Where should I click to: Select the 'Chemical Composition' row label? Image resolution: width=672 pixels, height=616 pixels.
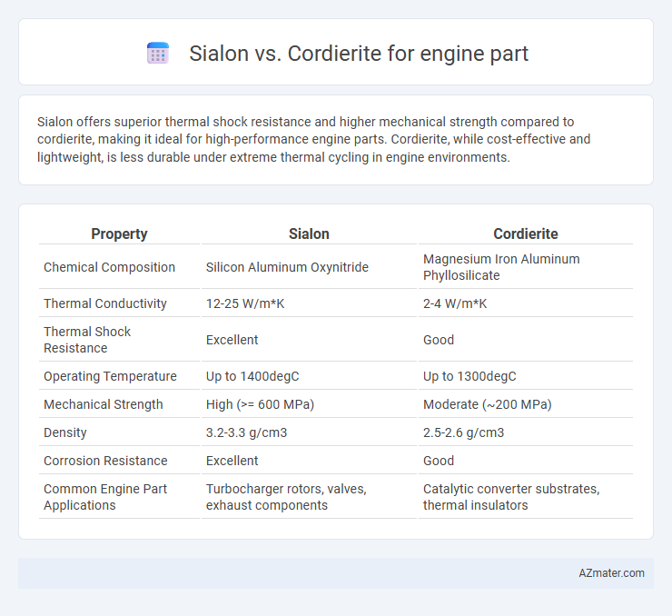109,267
